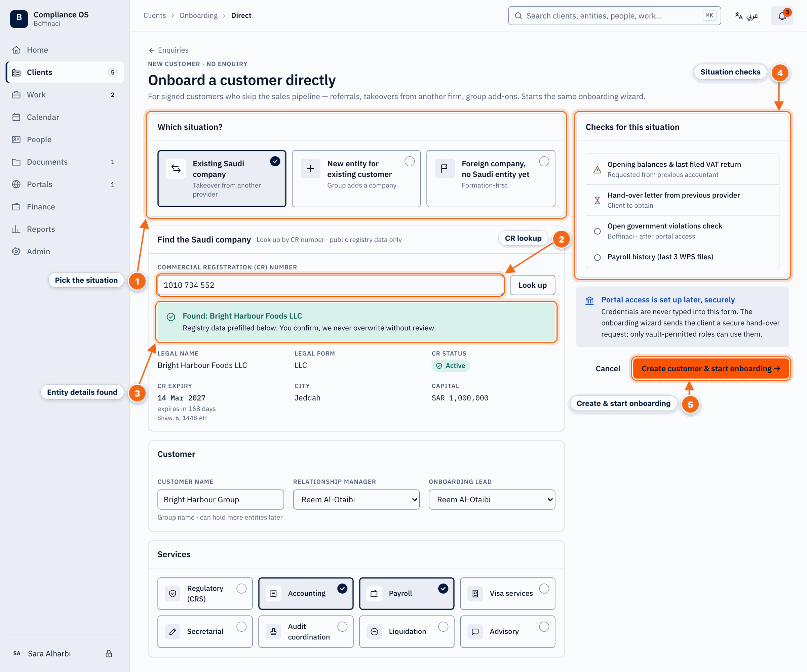The image size is (807, 672).
Task: Click the Admin gear icon
Action: coord(16,252)
